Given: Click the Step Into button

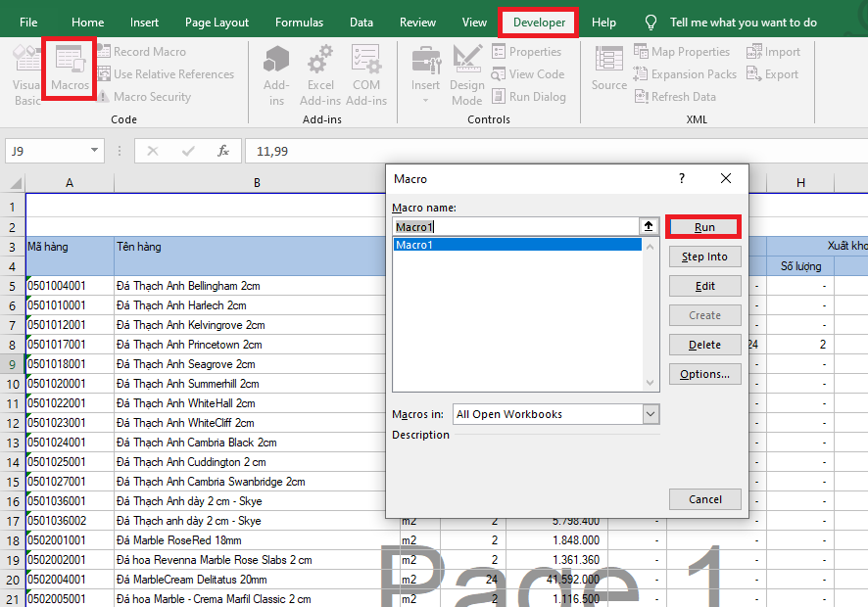Looking at the screenshot, I should pyautogui.click(x=704, y=257).
